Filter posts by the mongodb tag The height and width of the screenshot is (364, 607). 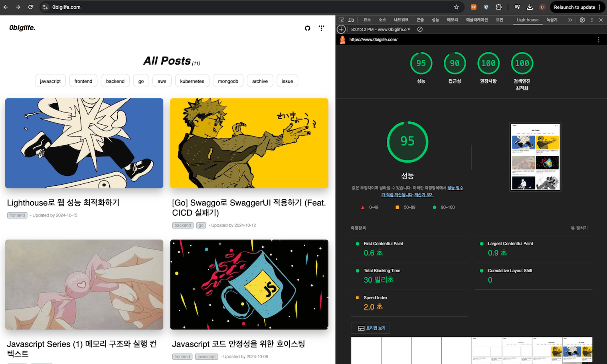coord(228,81)
